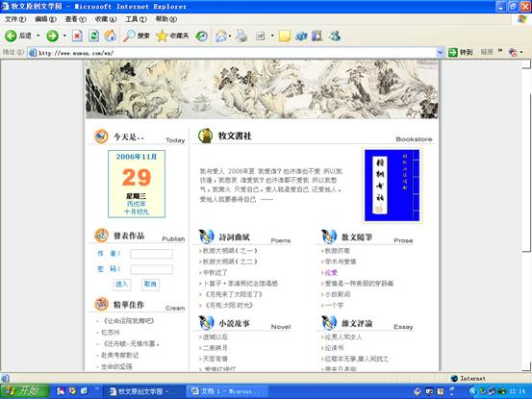The height and width of the screenshot is (399, 532).
Task: Click the blue Discuss toolbar icon
Action: [x=301, y=36]
